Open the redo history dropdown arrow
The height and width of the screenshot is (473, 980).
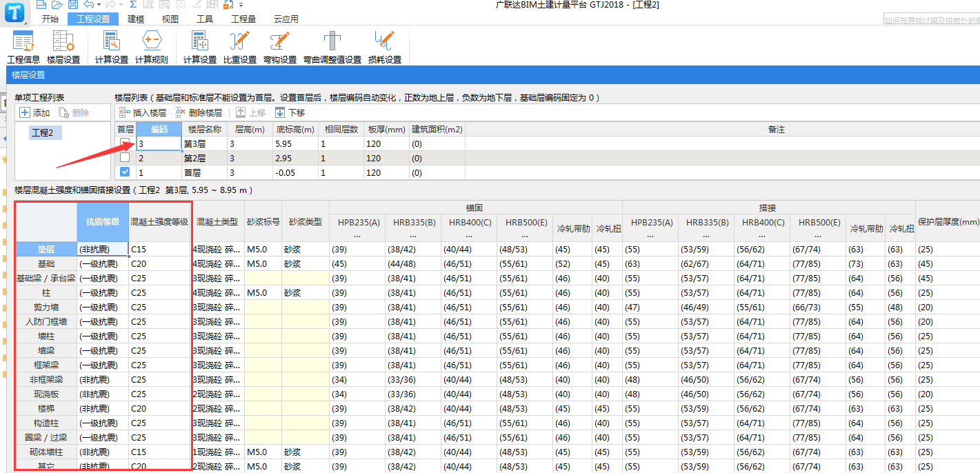(121, 5)
